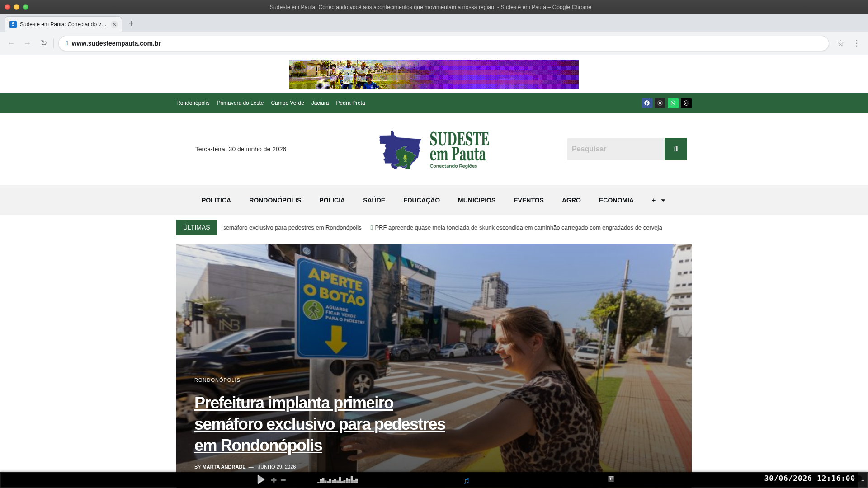Open the POLITICA menu section

coord(216,200)
